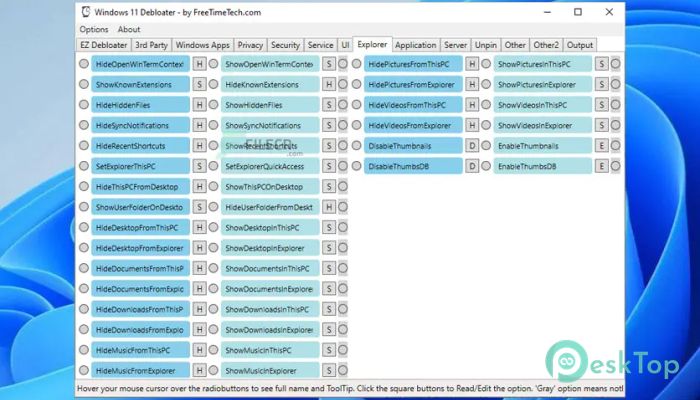The image size is (700, 400).
Task: Select the ShowKnownExtensions radio button
Action: tap(84, 84)
